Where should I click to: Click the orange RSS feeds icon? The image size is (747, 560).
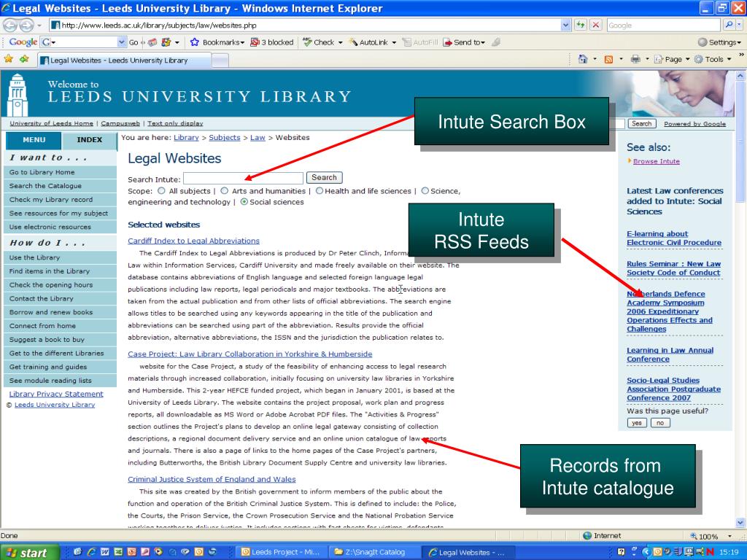pos(608,60)
